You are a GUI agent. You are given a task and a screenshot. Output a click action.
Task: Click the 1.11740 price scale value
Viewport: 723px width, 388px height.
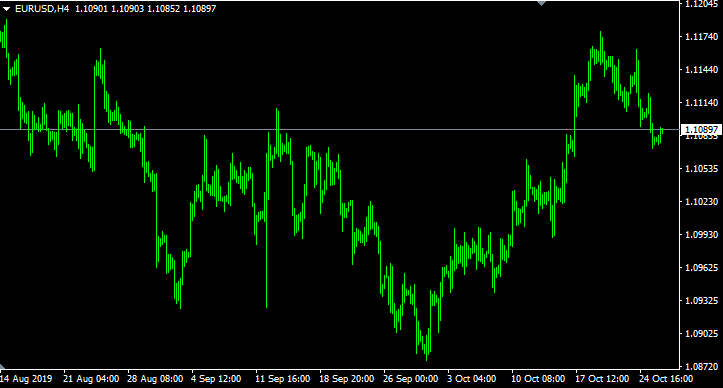click(701, 37)
